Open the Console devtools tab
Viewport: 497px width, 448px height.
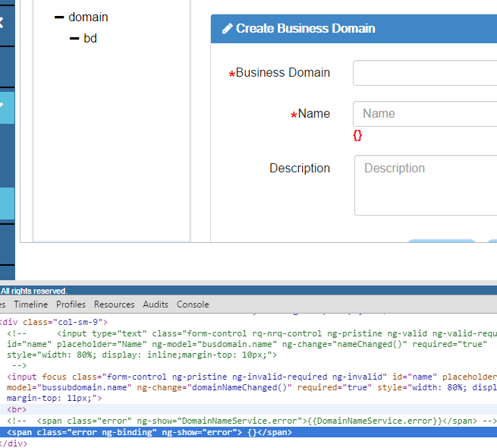click(x=193, y=304)
